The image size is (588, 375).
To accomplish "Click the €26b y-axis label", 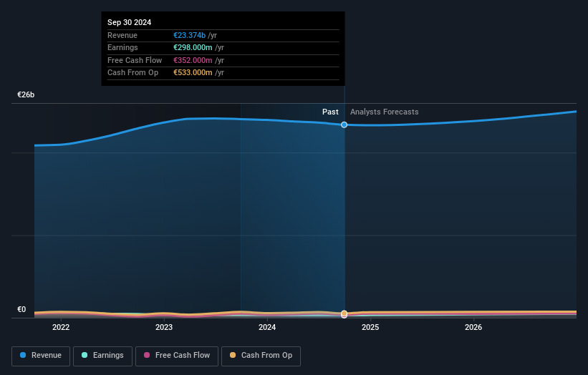I will pos(26,94).
